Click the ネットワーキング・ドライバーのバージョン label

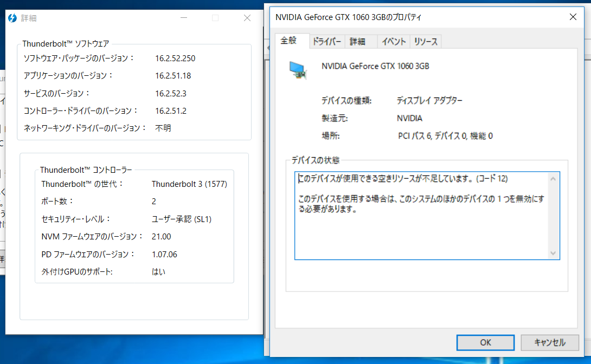tap(85, 128)
